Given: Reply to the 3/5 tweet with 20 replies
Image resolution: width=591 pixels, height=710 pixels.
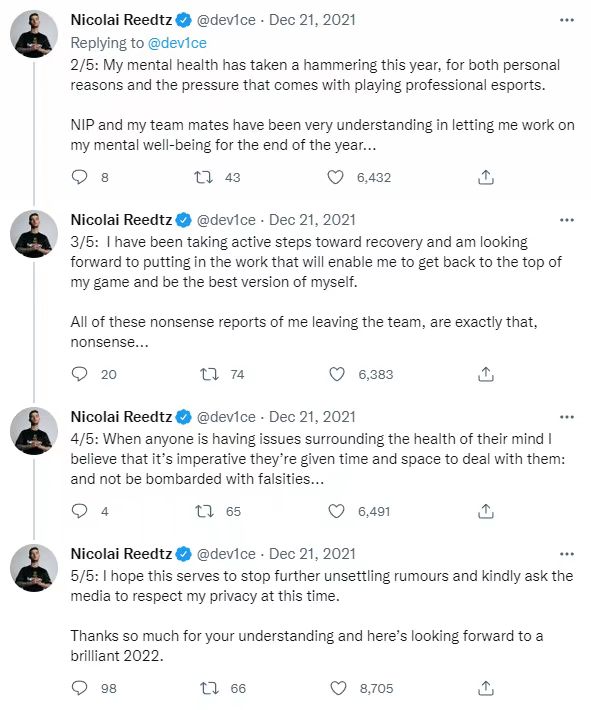Looking at the screenshot, I should click(x=80, y=374).
